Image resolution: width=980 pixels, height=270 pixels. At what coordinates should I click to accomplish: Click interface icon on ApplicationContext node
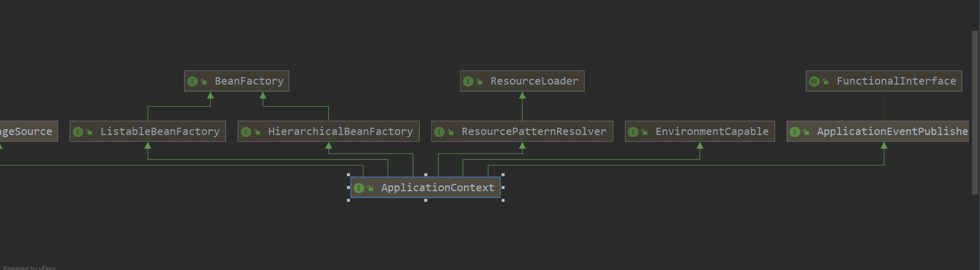click(359, 188)
